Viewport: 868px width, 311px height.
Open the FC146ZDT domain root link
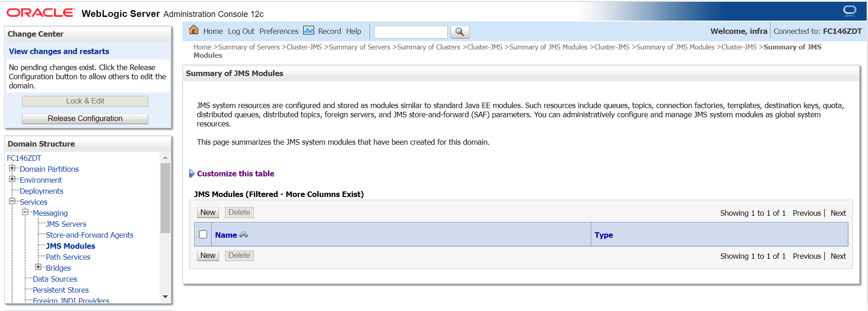[24, 158]
